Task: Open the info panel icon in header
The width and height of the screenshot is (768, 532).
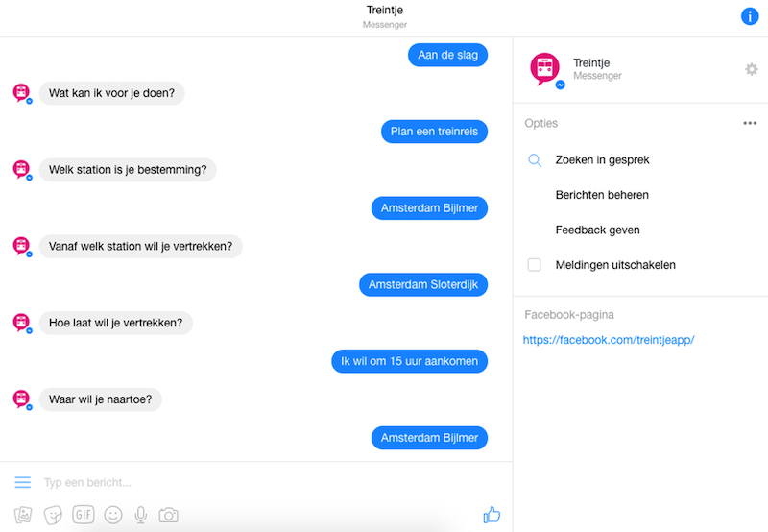Action: (750, 16)
